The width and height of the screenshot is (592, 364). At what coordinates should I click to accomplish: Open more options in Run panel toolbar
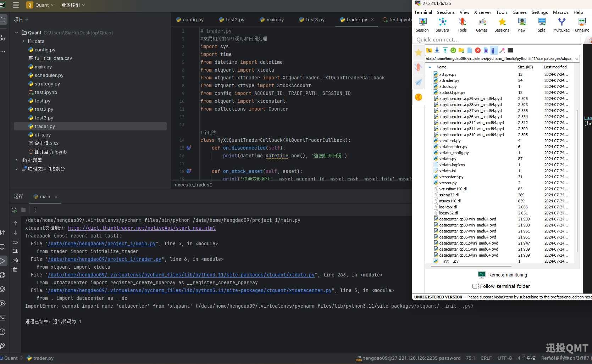point(35,210)
